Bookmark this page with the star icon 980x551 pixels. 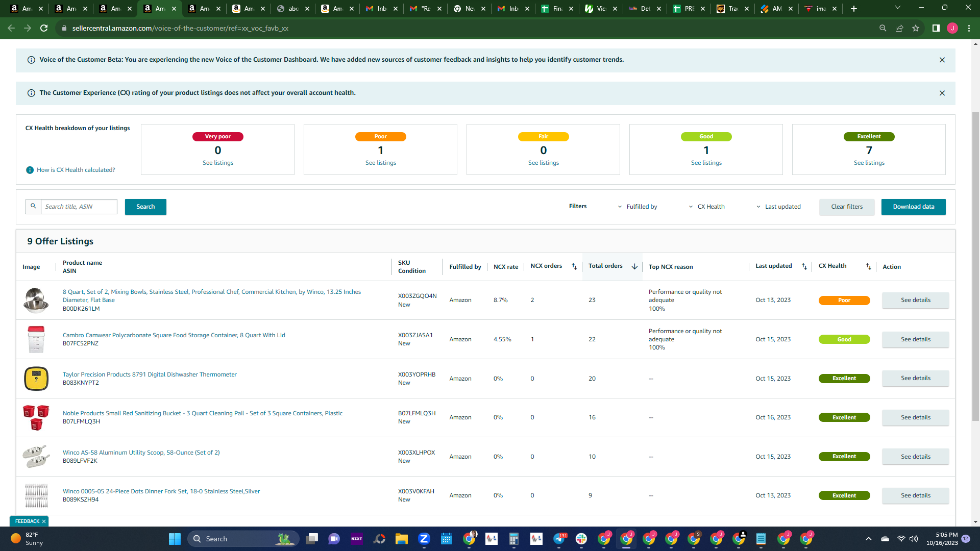916,28
